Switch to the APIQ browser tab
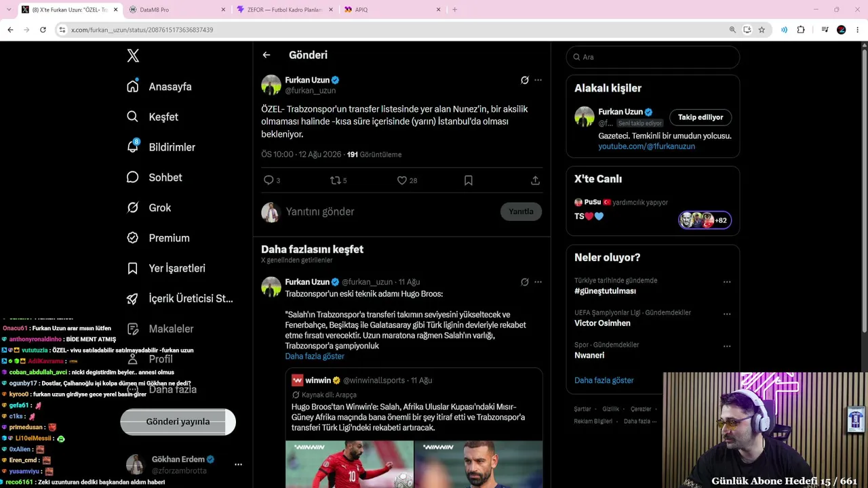Screen dimensions: 868x488 391,9
